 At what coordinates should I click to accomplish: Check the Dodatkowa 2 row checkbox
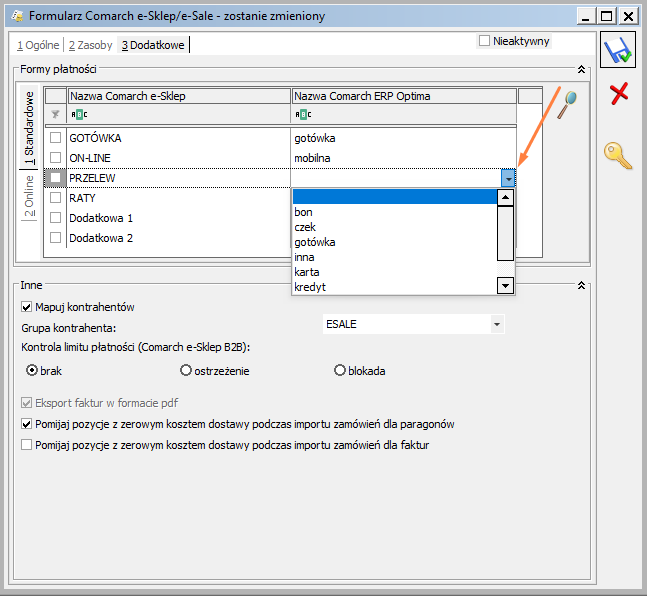(55, 237)
